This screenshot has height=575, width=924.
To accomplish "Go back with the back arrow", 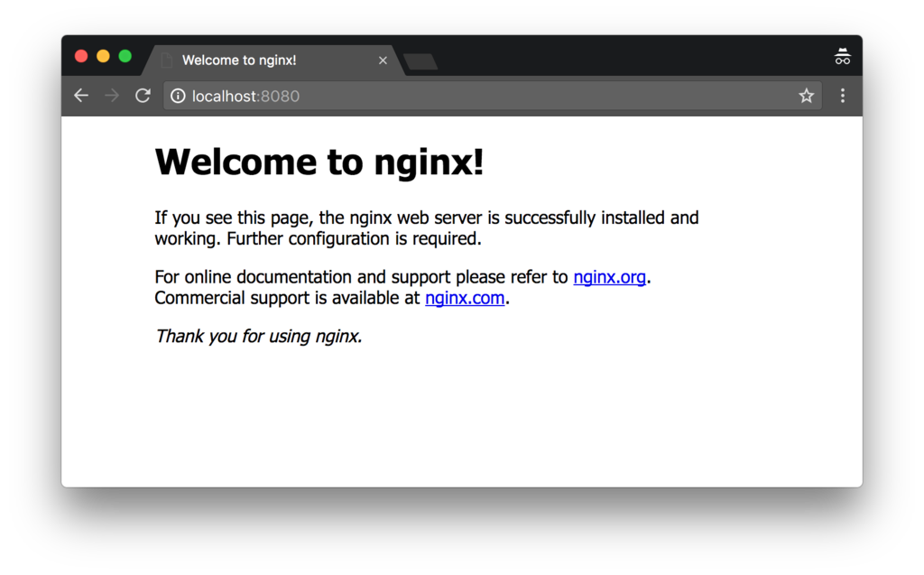I will click(81, 96).
